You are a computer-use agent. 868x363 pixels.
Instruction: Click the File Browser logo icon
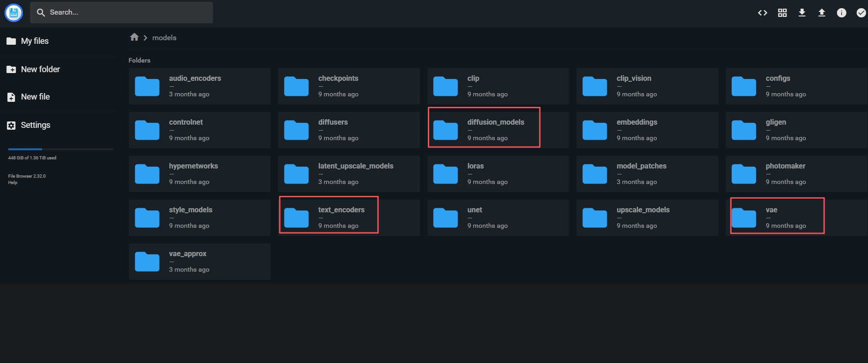pos(14,13)
